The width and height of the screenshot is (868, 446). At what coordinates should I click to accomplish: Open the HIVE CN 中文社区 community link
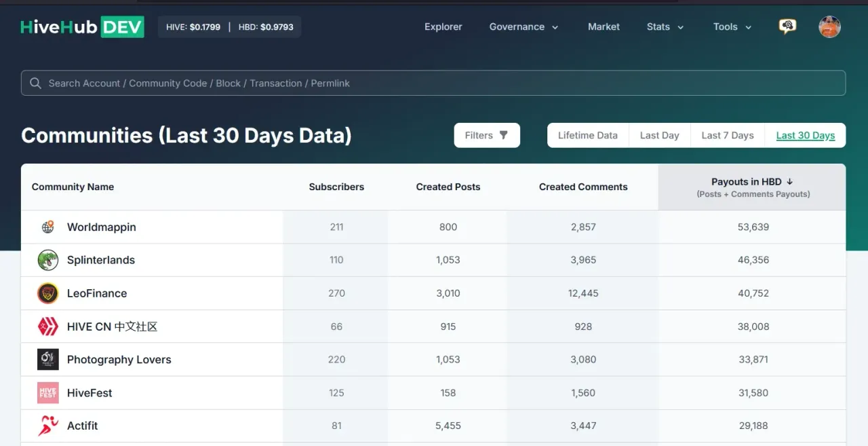pos(112,327)
